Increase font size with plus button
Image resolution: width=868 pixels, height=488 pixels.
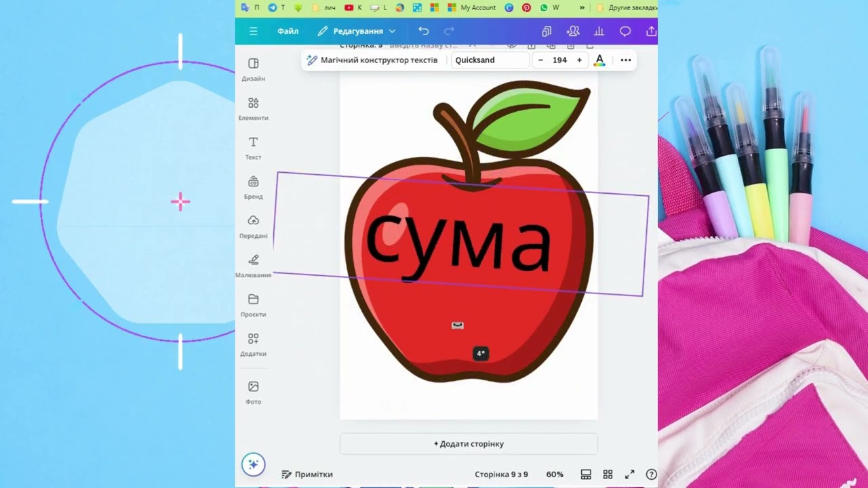click(x=579, y=60)
